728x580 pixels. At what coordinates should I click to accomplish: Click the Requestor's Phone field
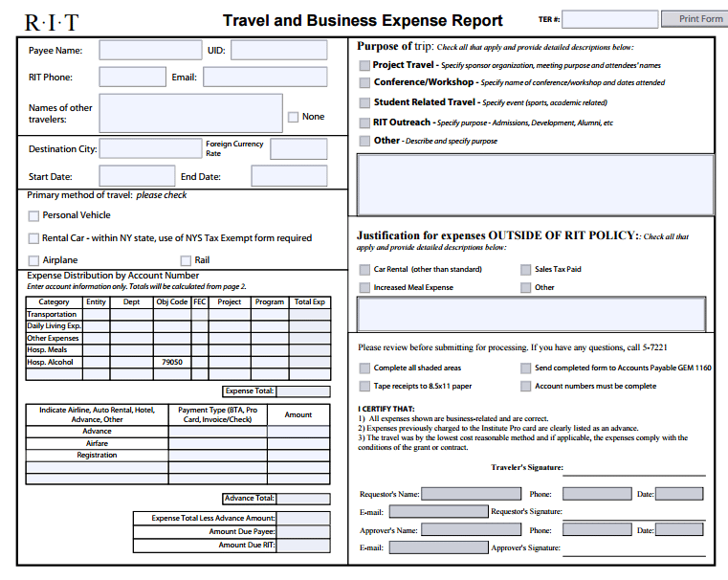[x=597, y=494]
